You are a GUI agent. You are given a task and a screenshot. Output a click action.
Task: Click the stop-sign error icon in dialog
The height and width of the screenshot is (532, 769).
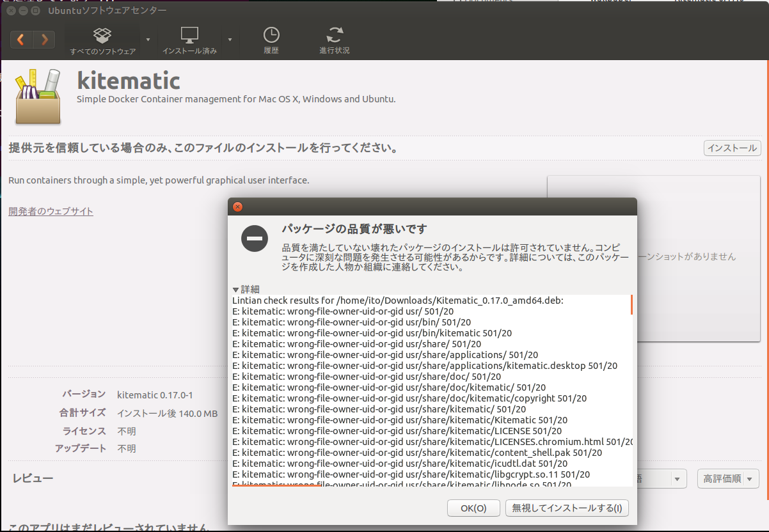click(254, 238)
